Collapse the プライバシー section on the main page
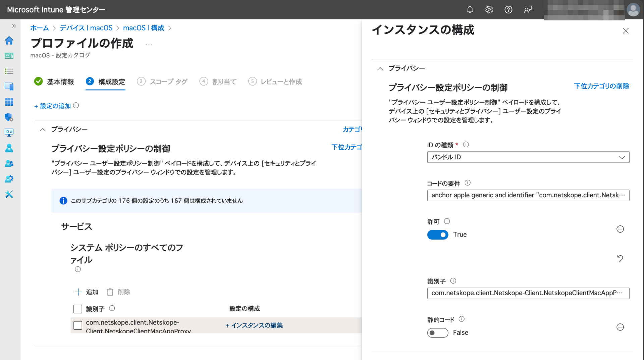This screenshot has height=360, width=644. tap(42, 130)
